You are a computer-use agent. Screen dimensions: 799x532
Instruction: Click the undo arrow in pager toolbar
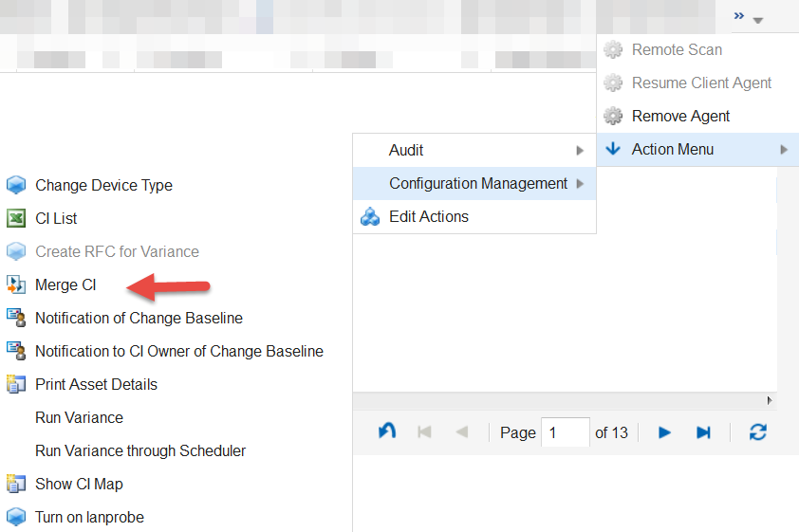tap(387, 432)
